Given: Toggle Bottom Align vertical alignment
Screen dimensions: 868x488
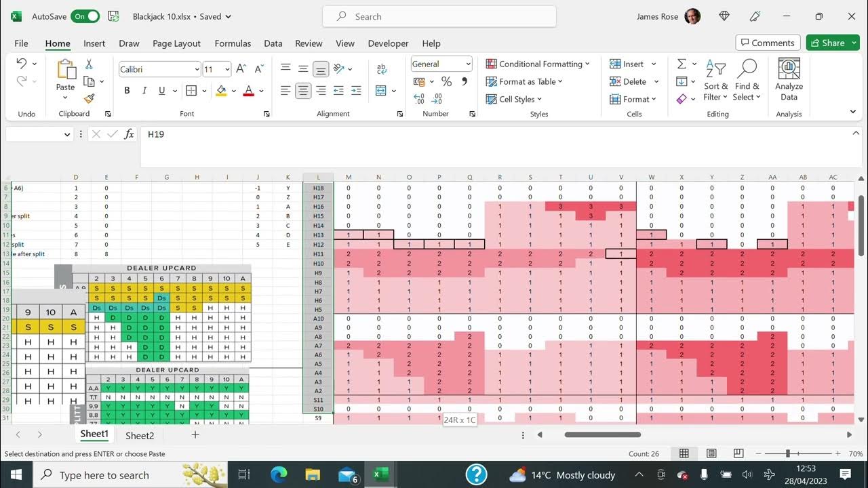Looking at the screenshot, I should [321, 68].
